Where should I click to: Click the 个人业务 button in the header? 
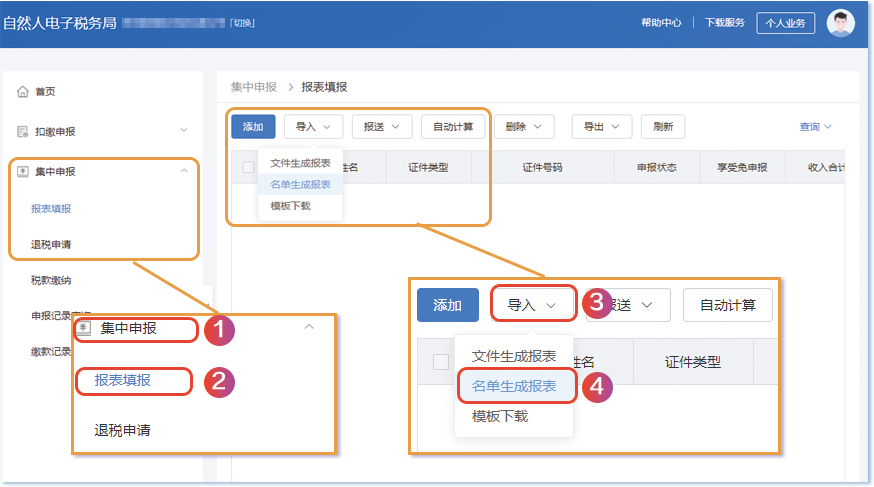(x=785, y=23)
